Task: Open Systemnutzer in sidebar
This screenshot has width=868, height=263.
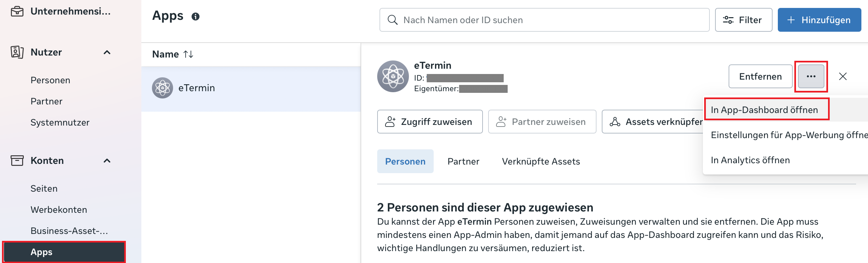Action: pyautogui.click(x=60, y=122)
